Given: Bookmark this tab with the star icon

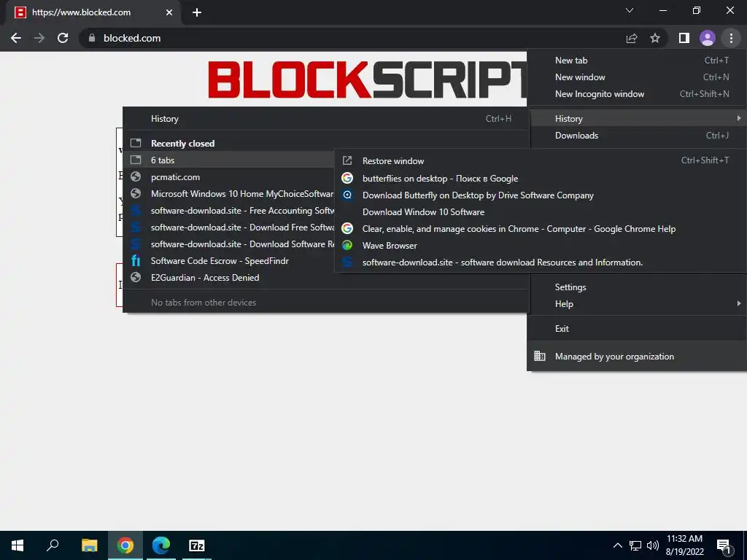Looking at the screenshot, I should (x=655, y=38).
